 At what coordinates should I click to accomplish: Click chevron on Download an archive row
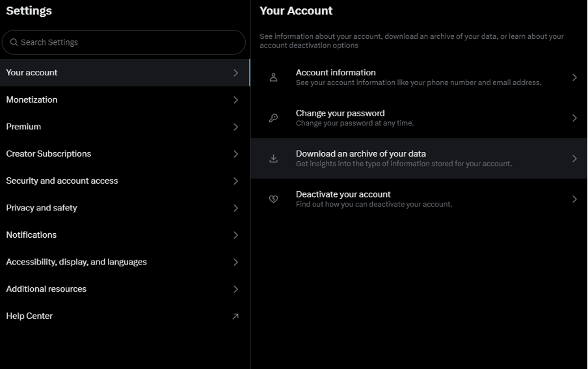click(x=574, y=159)
